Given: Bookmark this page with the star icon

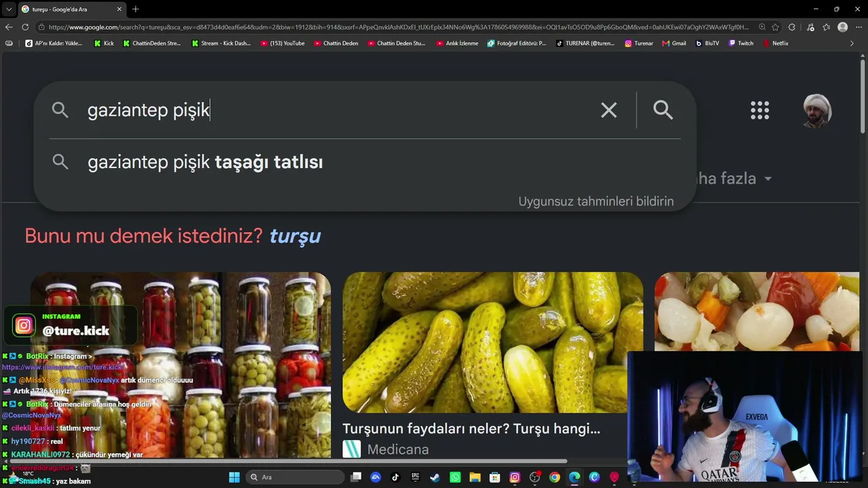Looking at the screenshot, I should pos(776,27).
